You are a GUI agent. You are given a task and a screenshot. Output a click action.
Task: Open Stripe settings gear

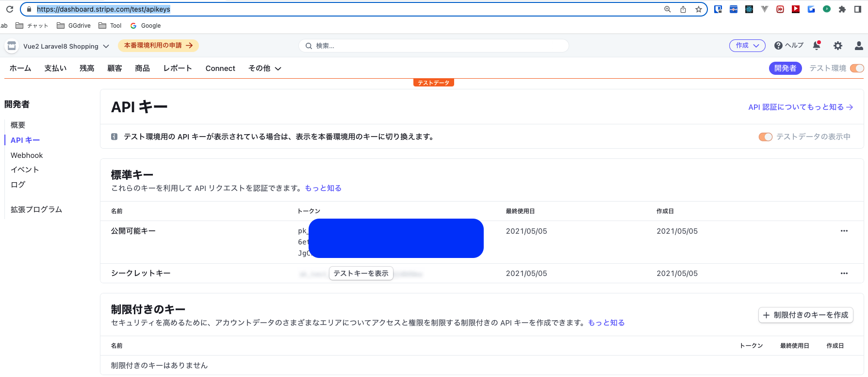tap(838, 46)
